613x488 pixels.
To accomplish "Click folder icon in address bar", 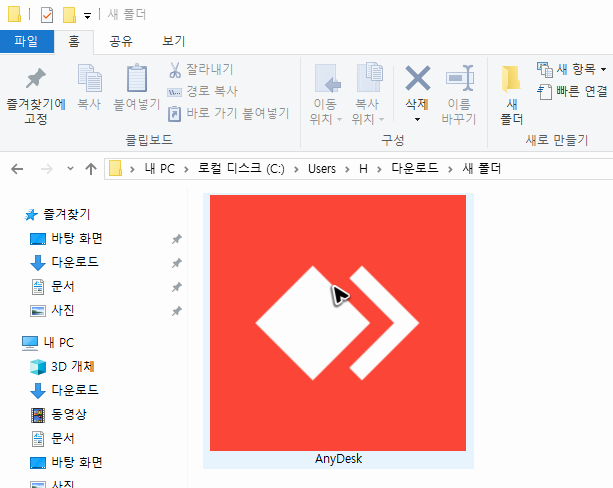I will pos(115,169).
